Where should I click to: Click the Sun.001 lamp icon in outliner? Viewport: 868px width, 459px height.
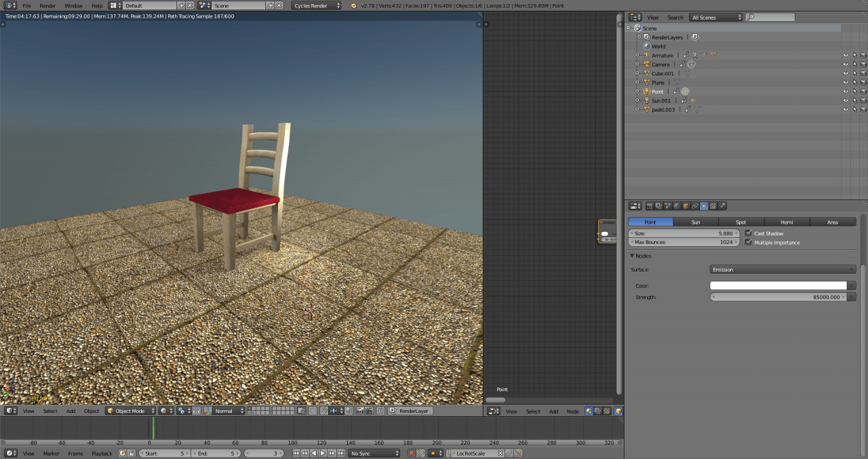click(646, 100)
